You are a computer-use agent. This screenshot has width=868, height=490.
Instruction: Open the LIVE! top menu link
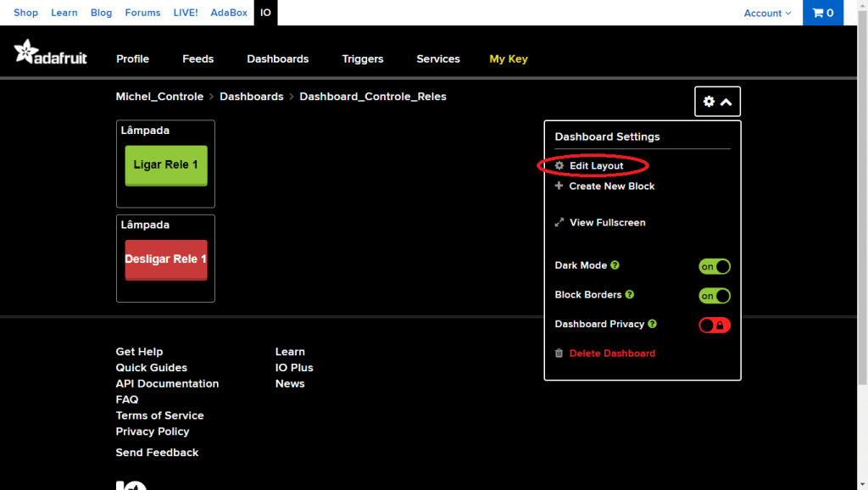[186, 13]
